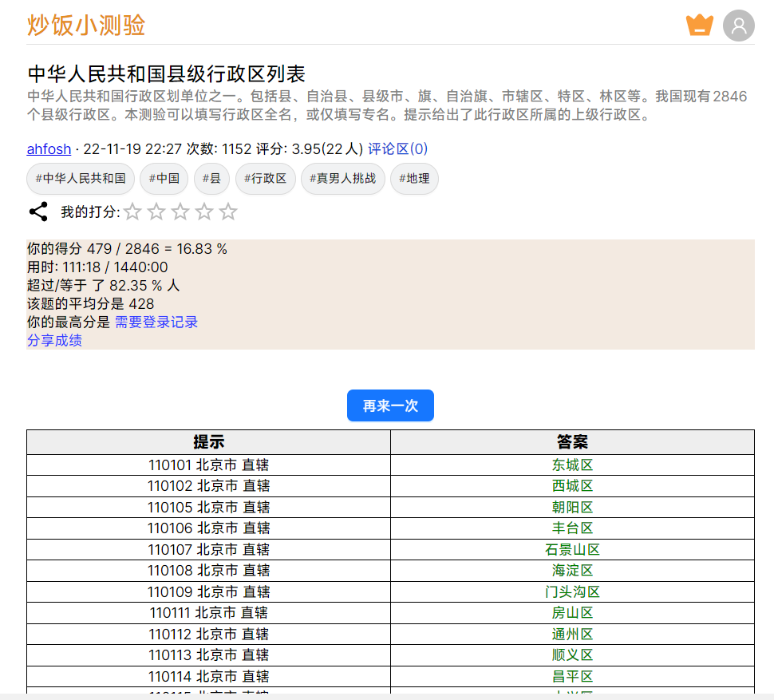The height and width of the screenshot is (700, 774).
Task: Click the average score 428 line
Action: tap(90, 303)
